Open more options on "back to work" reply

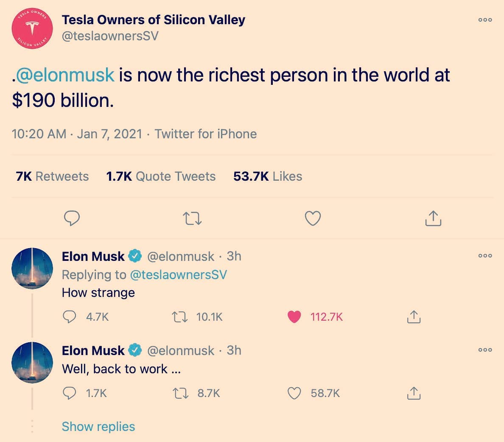(485, 350)
